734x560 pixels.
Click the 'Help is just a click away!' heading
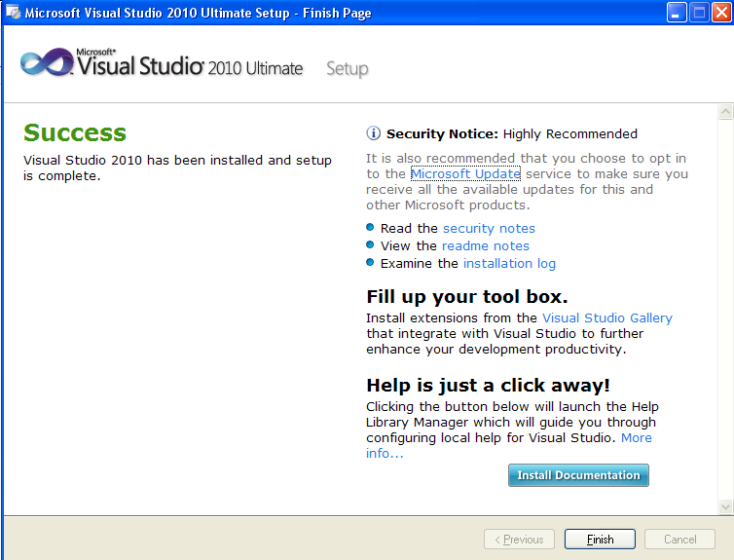click(x=488, y=386)
